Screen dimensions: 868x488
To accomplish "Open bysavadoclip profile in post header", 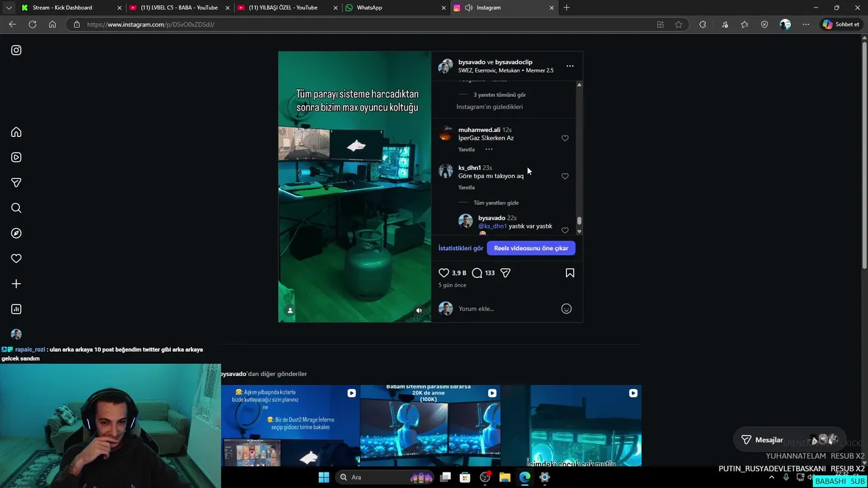I will (514, 62).
